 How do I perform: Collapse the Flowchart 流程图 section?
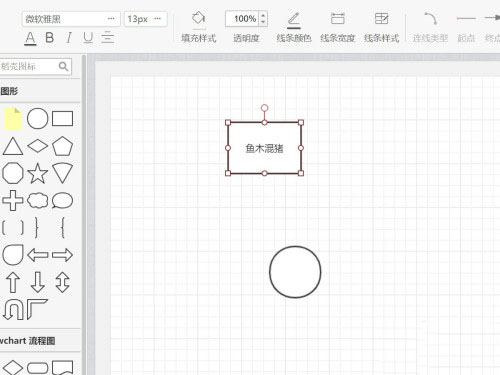coord(40,341)
